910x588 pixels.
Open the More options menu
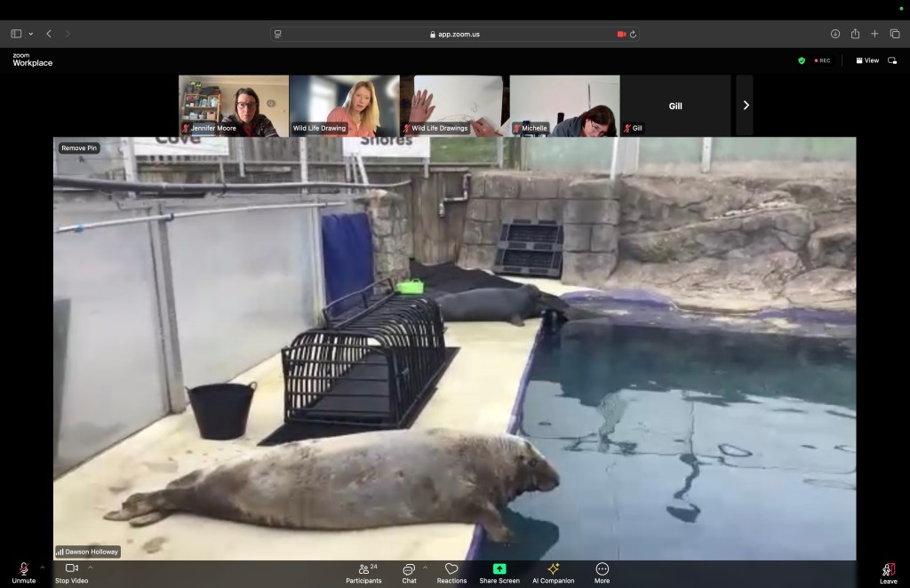(601, 573)
